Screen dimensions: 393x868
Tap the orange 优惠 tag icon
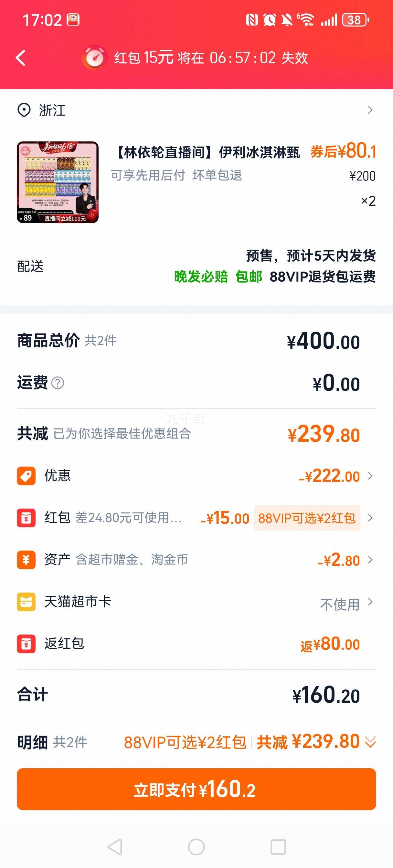click(x=26, y=476)
